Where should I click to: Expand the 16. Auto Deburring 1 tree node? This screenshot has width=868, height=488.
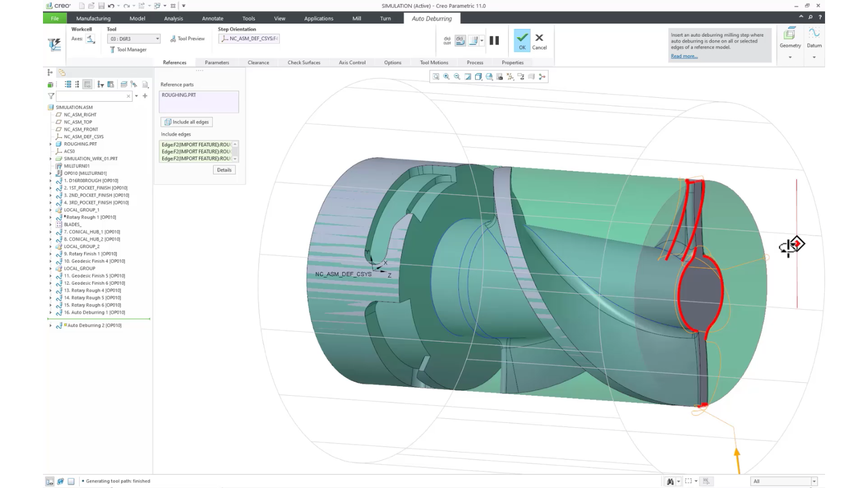point(51,313)
